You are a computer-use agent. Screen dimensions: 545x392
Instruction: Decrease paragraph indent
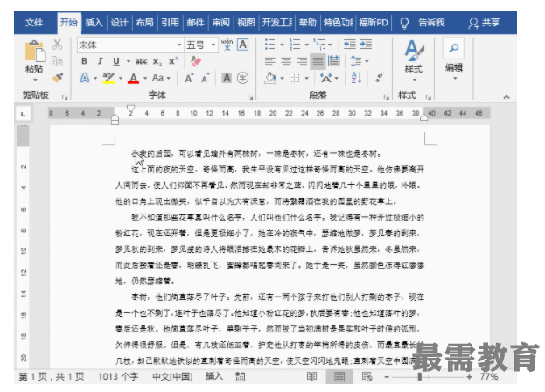tap(349, 45)
